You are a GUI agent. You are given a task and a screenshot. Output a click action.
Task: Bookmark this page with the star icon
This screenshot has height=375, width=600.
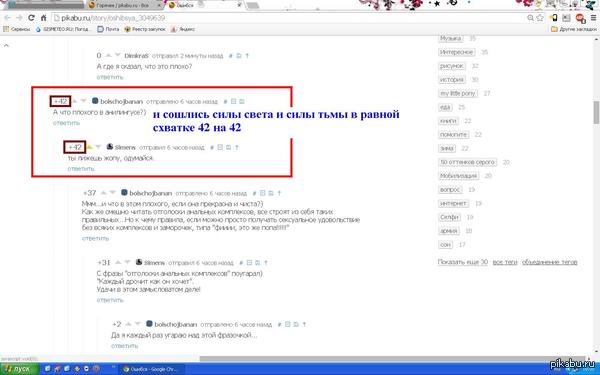tap(540, 18)
